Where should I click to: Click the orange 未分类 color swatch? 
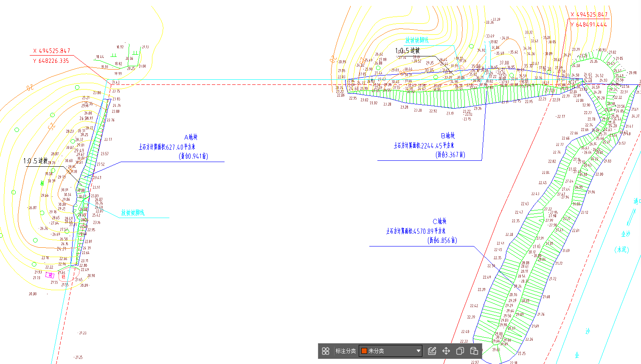(364, 351)
